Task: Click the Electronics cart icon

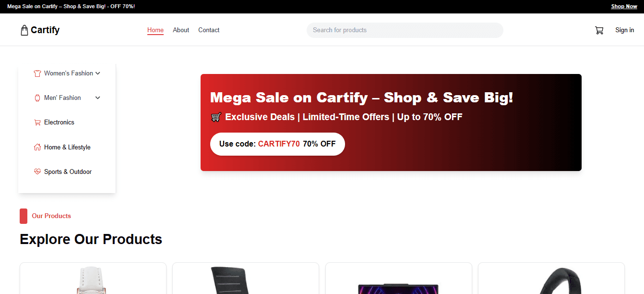Action: point(37,122)
